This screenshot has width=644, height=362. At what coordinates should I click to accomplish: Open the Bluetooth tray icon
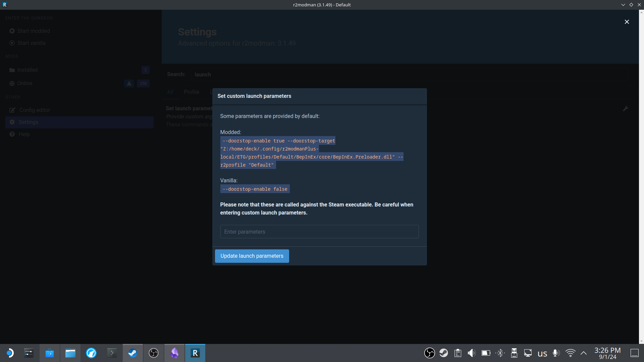click(x=500, y=353)
